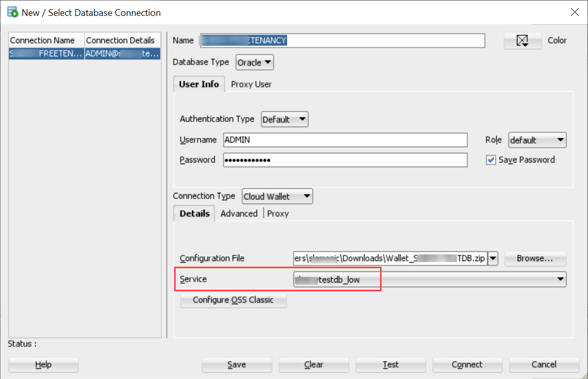Viewport: 588px width, 379px height.
Task: Click the Clear button
Action: pos(313,365)
